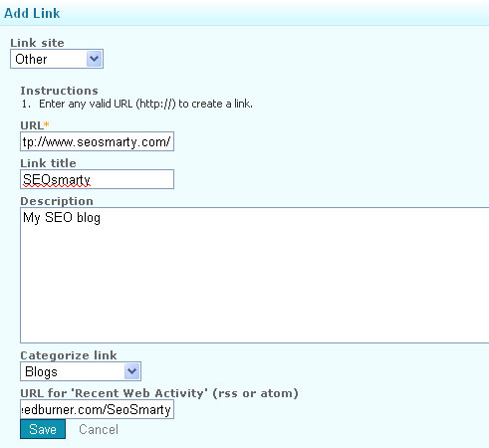Click the 'Link site' label
This screenshot has width=489, height=448.
pos(37,43)
